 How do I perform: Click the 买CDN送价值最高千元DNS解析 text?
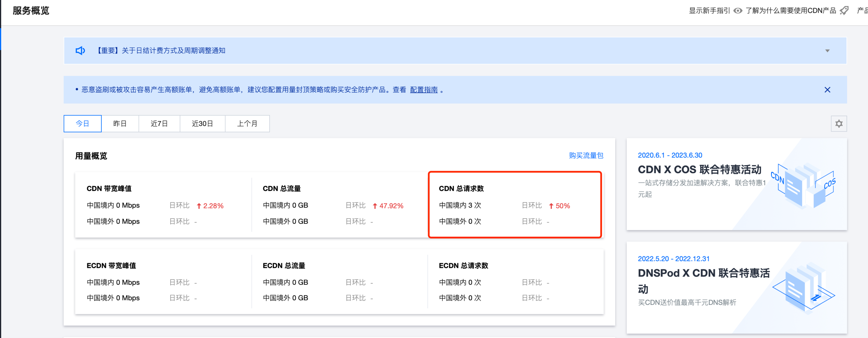687,302
